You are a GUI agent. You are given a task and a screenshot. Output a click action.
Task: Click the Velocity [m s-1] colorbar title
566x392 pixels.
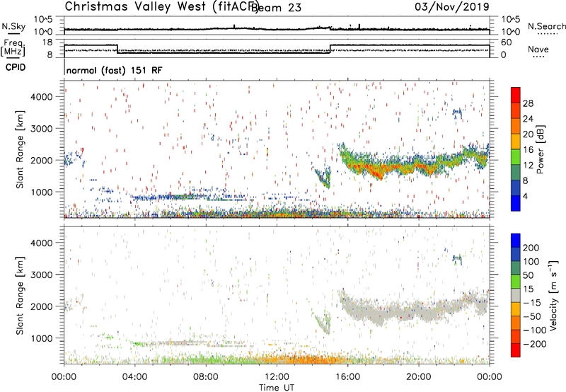tap(553, 295)
